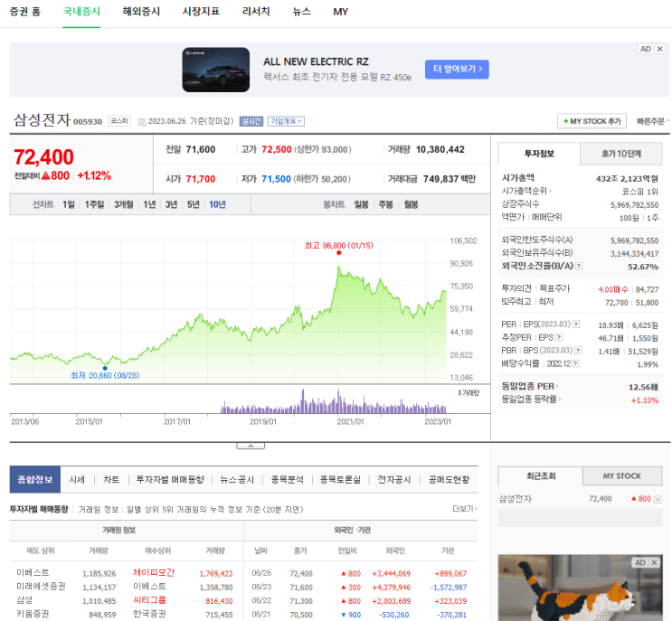The width and height of the screenshot is (672, 621).
Task: Click help icon next to 외국인소진율(B/A)
Action: 579,266
